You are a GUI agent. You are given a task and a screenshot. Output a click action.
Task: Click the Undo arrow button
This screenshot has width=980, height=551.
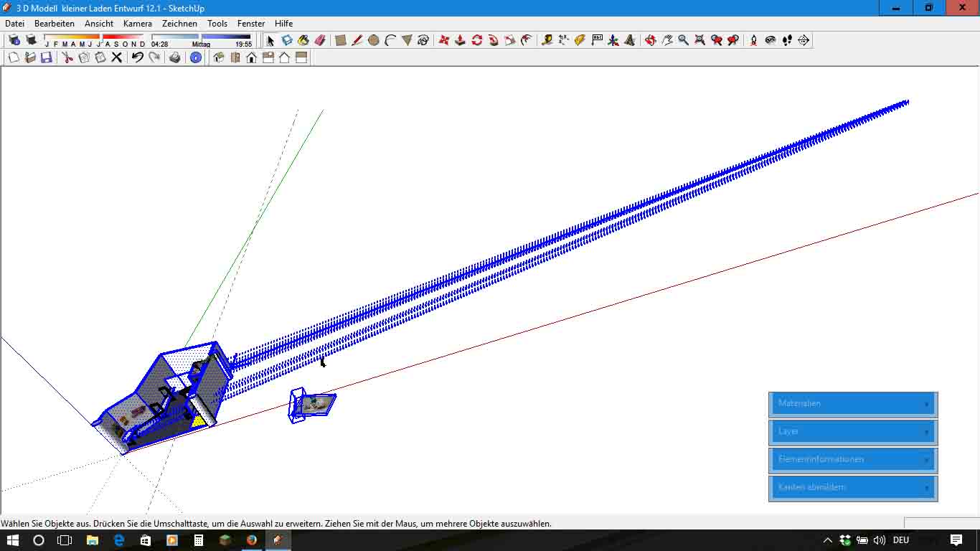(x=137, y=57)
